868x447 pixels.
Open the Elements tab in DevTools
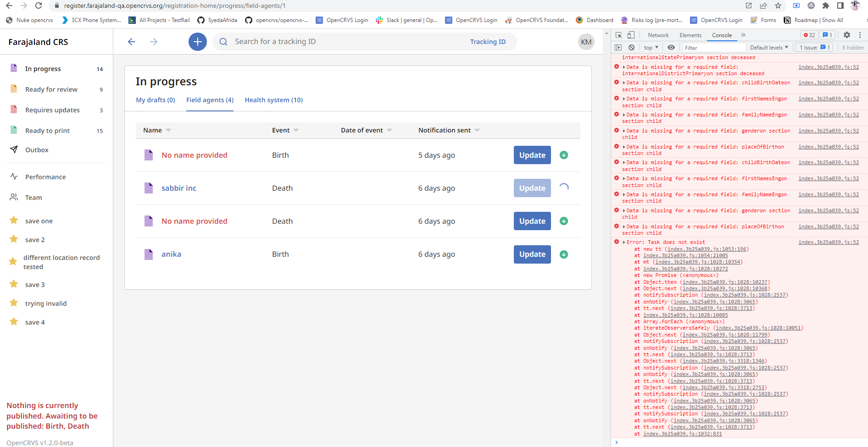click(690, 35)
